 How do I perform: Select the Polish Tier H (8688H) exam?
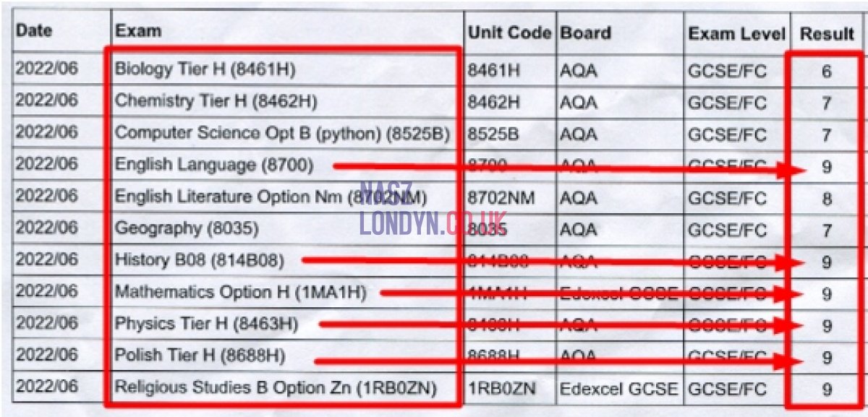coord(200,356)
